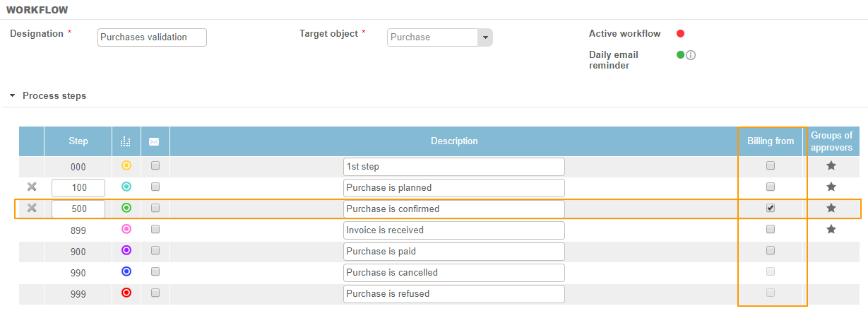868x311 pixels.
Task: Click the email envelope column header icon
Action: 155,141
